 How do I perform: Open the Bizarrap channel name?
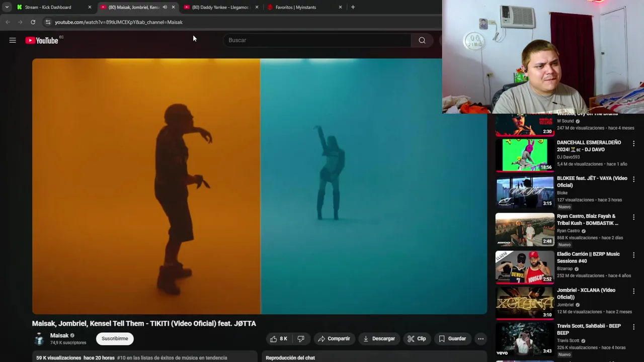click(565, 269)
